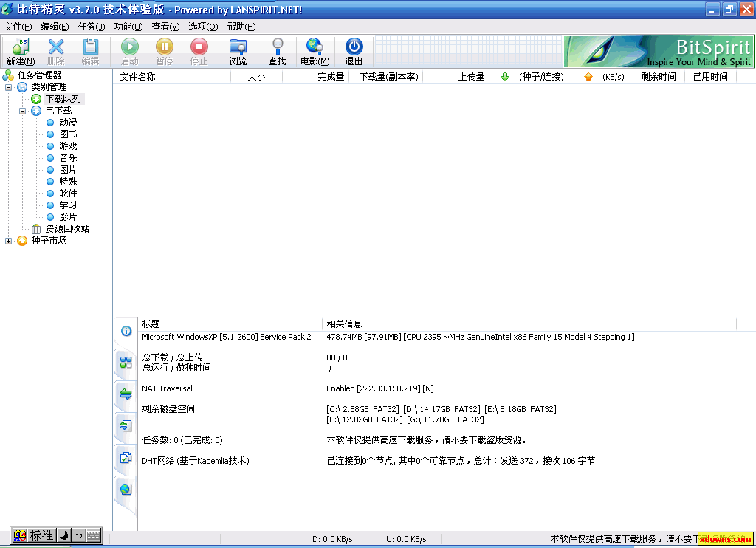Image resolution: width=756 pixels, height=548 pixels.
Task: Click the 退出 exit power icon
Action: tap(354, 51)
